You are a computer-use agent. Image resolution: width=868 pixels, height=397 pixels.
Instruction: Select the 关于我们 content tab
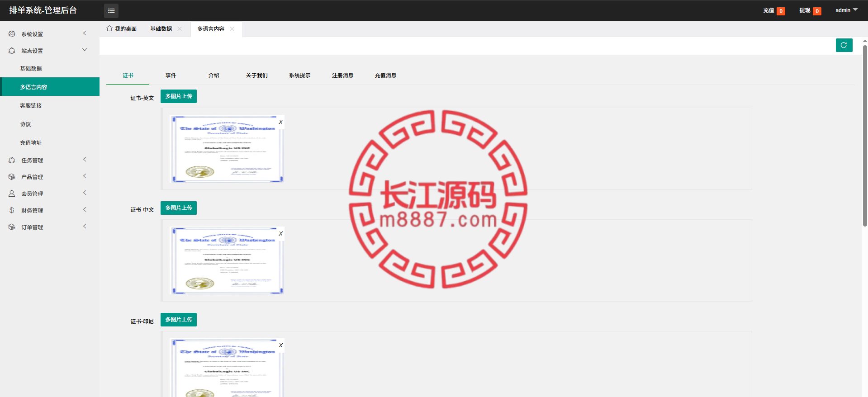pyautogui.click(x=257, y=76)
